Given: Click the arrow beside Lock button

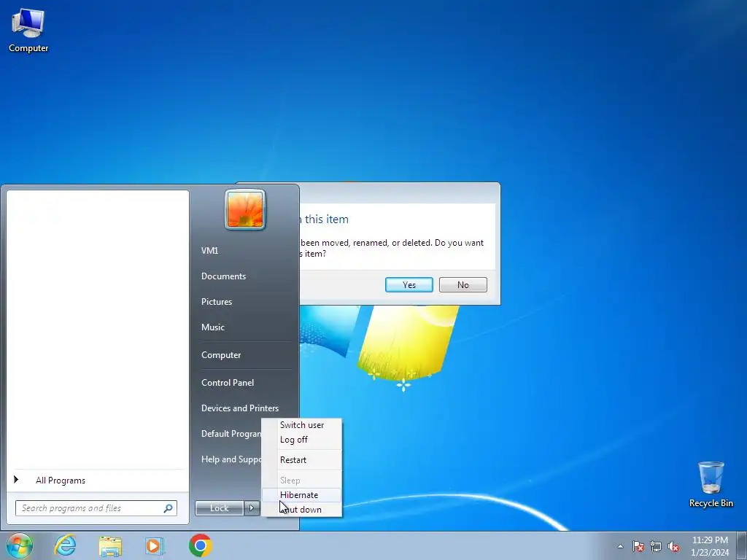Looking at the screenshot, I should coord(252,508).
